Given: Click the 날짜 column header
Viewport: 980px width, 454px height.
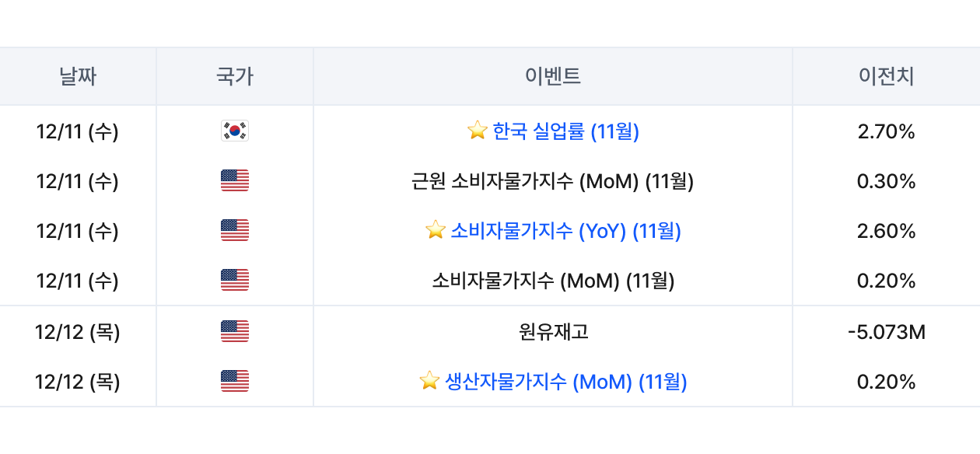Looking at the screenshot, I should pyautogui.click(x=78, y=76).
